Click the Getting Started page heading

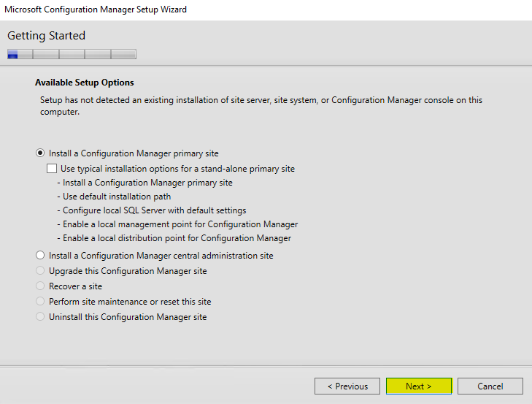coord(46,36)
